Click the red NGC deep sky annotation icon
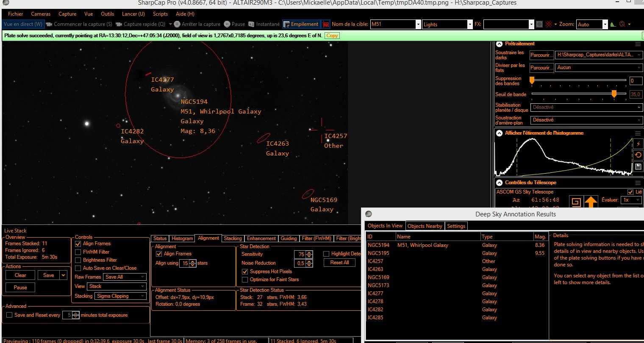Screen dimensions: 644x343 pos(326,24)
